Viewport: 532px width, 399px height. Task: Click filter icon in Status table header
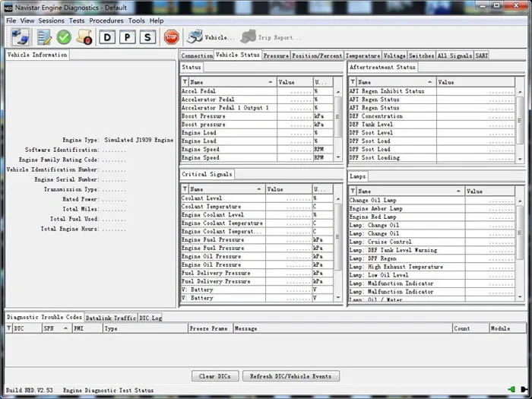(x=185, y=82)
